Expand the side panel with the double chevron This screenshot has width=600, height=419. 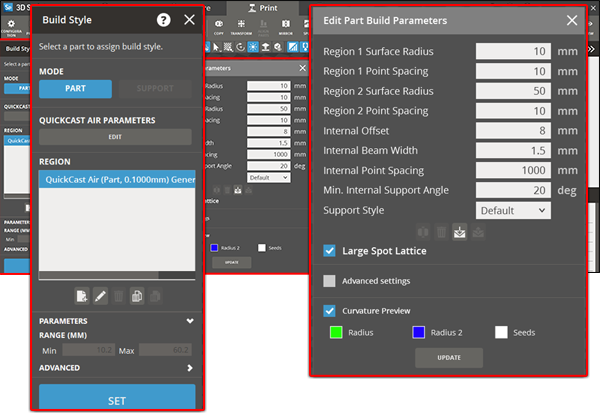point(592,49)
